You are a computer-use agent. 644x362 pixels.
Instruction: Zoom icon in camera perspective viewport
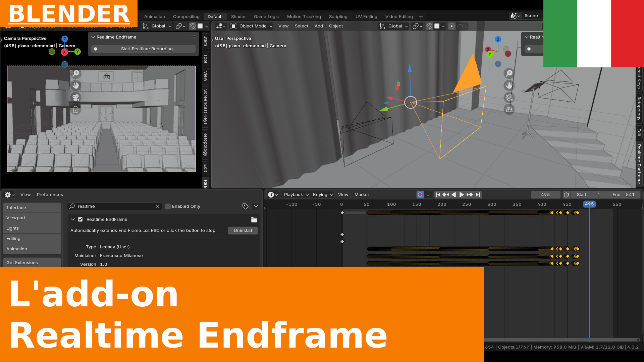tap(76, 73)
